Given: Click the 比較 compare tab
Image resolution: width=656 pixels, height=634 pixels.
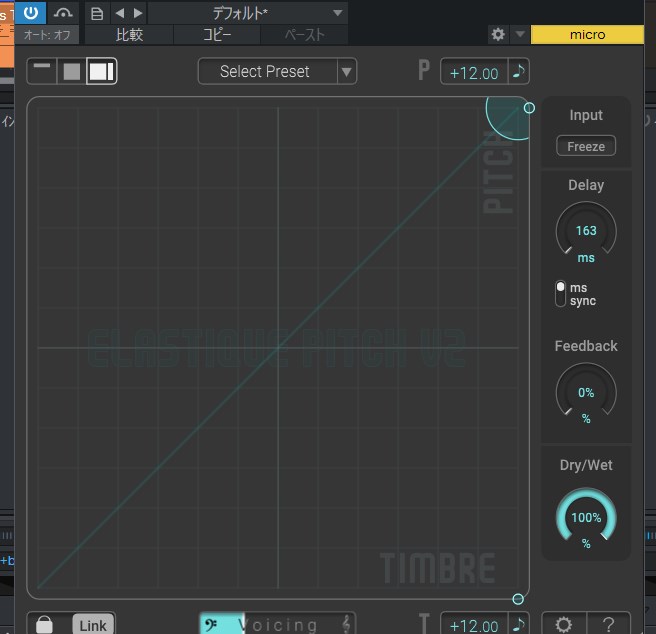Looking at the screenshot, I should coord(129,35).
